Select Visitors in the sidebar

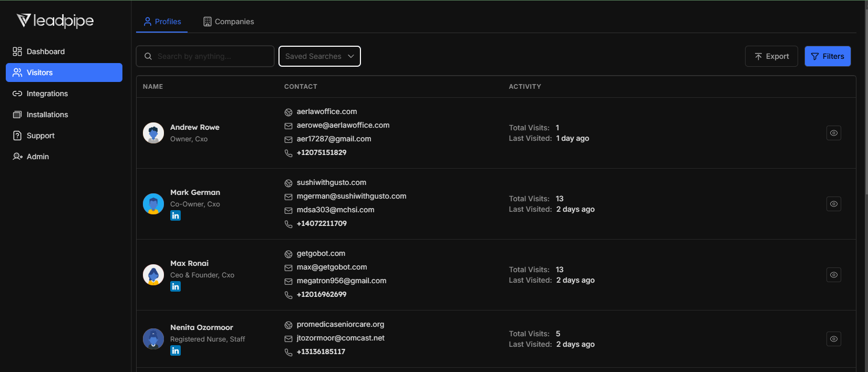pos(64,73)
